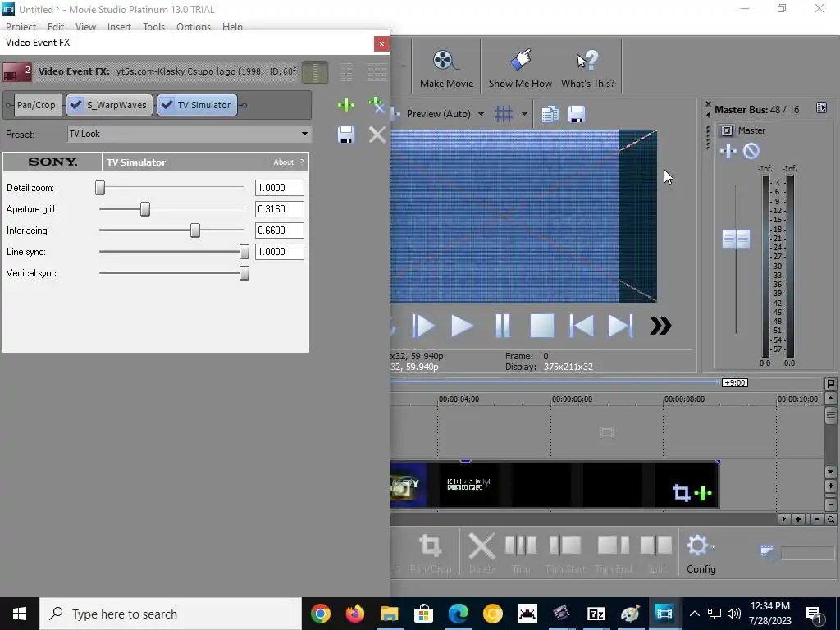
Task: Open the Tools menu
Action: [153, 27]
